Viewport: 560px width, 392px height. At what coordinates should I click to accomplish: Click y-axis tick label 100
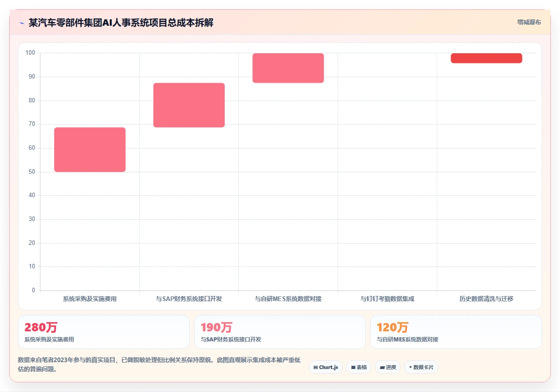(30, 53)
